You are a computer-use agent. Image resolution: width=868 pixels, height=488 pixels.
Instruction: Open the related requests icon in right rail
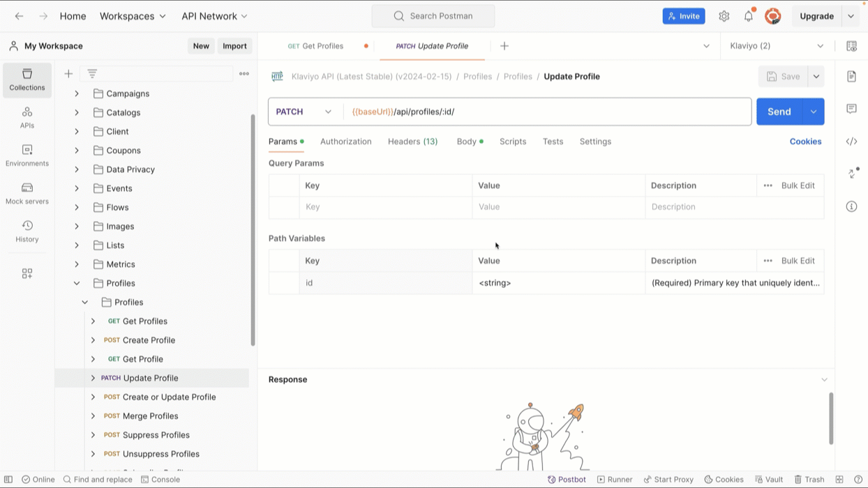pyautogui.click(x=853, y=173)
